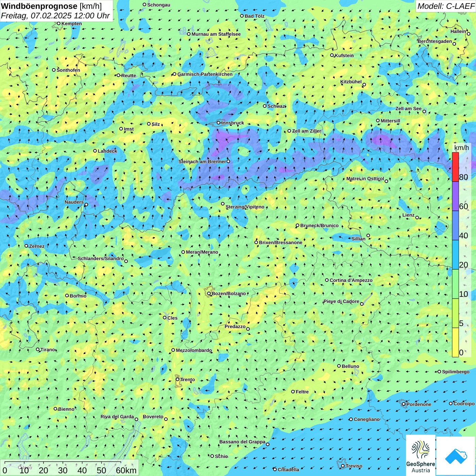Select the Reutte label
476x476 pixels.
click(x=129, y=75)
